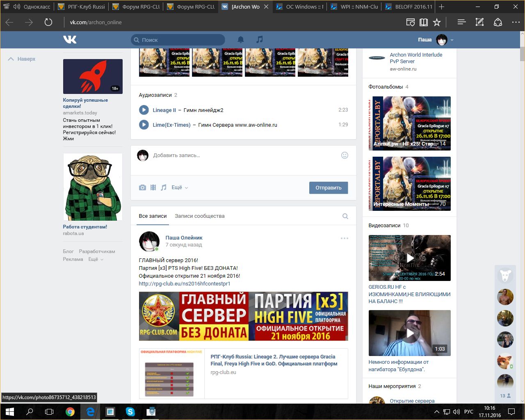Play the Lineage II track

point(144,110)
